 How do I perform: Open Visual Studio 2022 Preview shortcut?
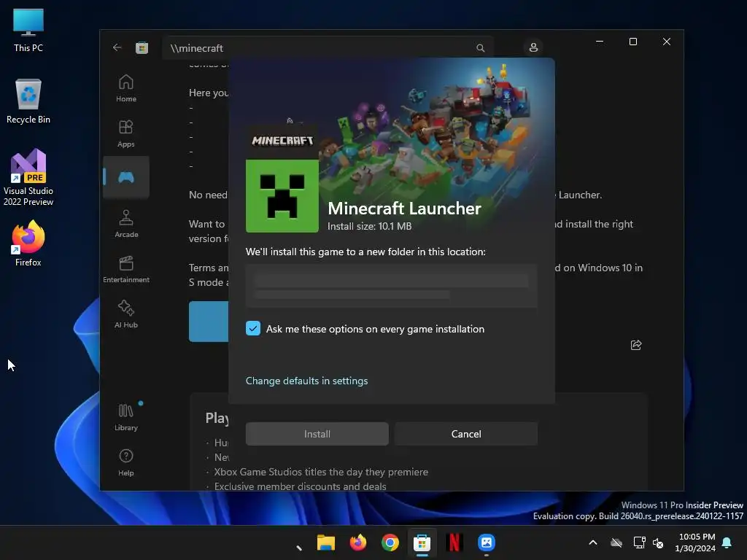(28, 177)
